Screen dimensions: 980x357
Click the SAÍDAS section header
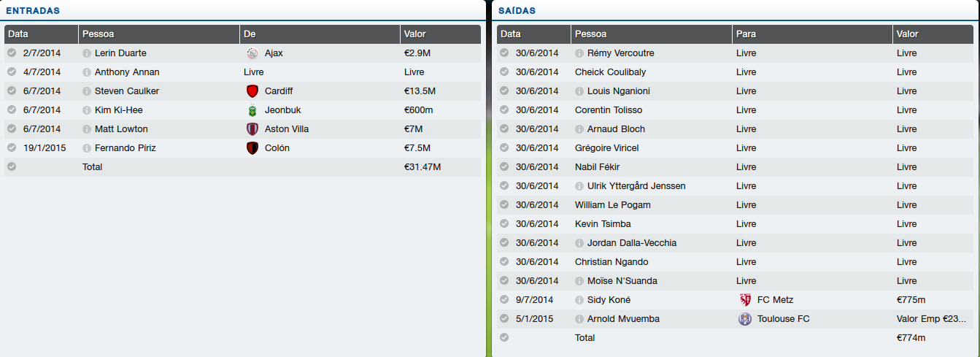point(517,11)
